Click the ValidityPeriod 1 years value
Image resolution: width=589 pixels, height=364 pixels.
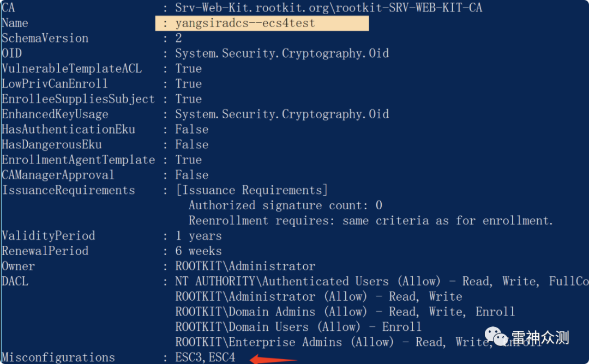(199, 235)
